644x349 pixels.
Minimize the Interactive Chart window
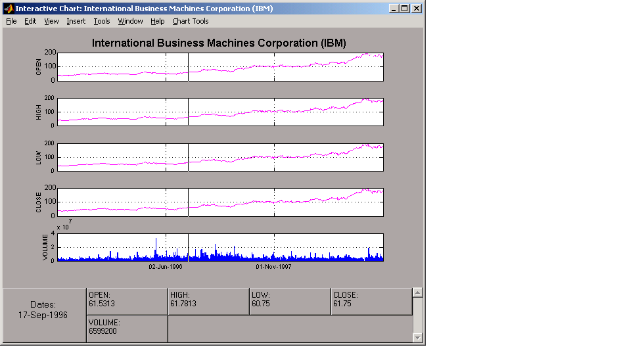[x=394, y=9]
